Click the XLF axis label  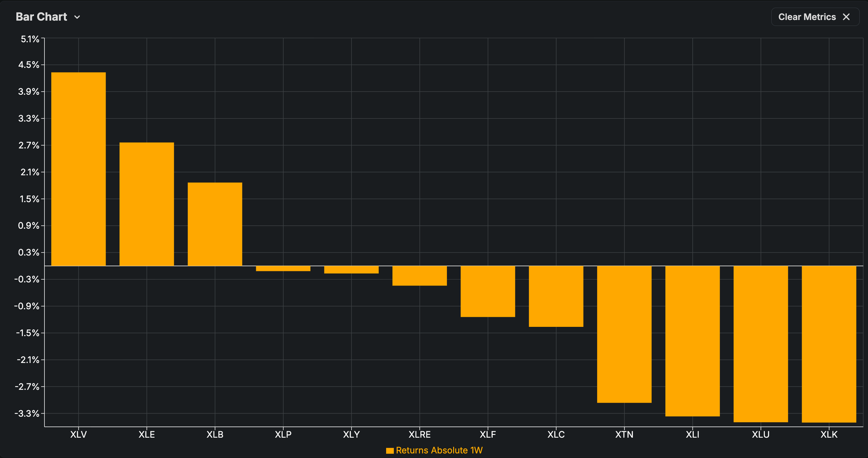point(488,434)
